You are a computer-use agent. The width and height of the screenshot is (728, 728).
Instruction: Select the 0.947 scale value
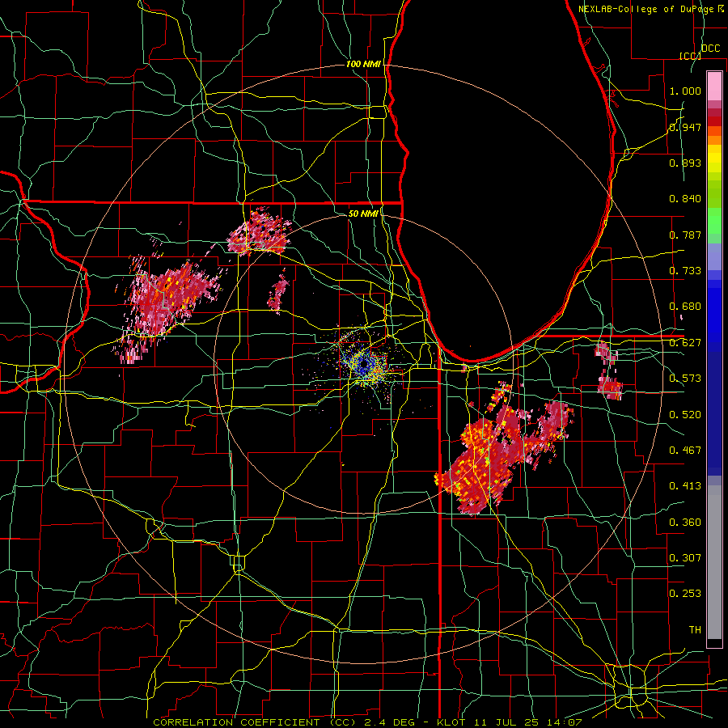pos(685,127)
